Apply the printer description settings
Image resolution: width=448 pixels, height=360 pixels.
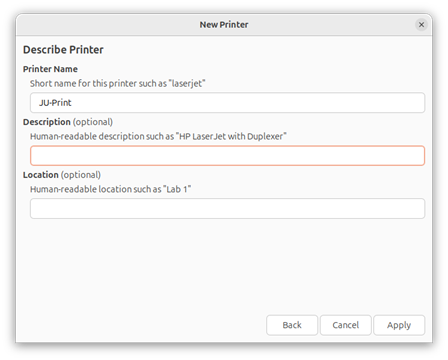tap(399, 325)
